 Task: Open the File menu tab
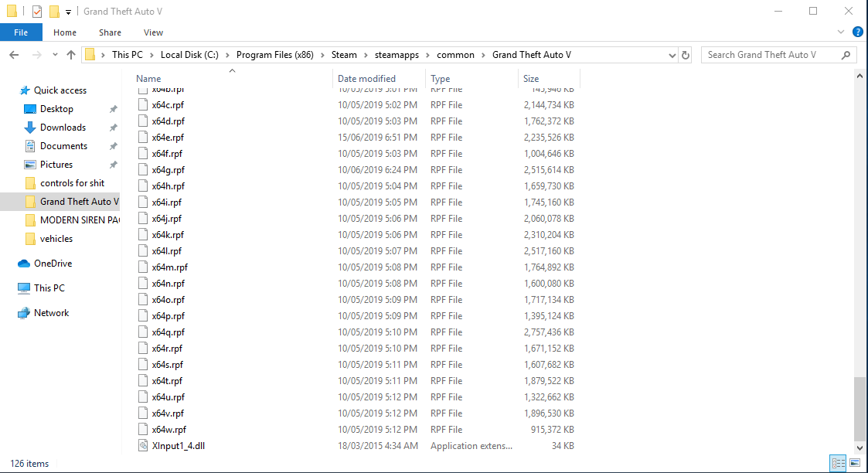click(21, 32)
